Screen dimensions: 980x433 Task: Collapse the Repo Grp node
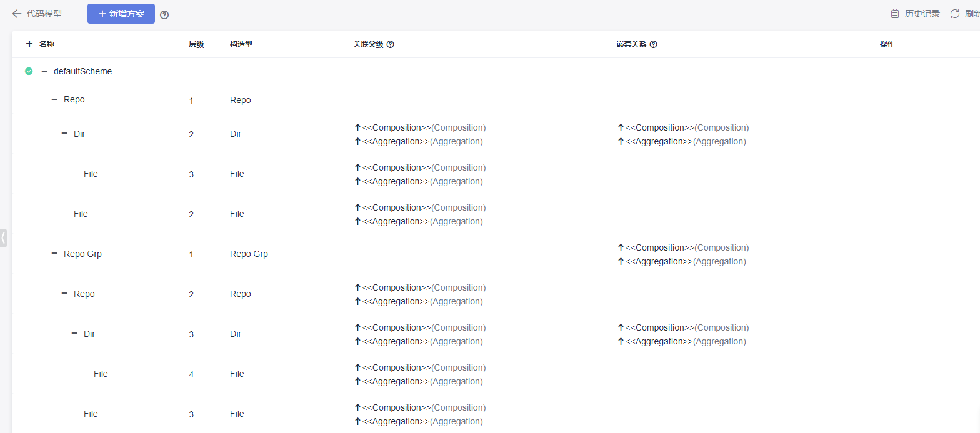click(x=54, y=254)
